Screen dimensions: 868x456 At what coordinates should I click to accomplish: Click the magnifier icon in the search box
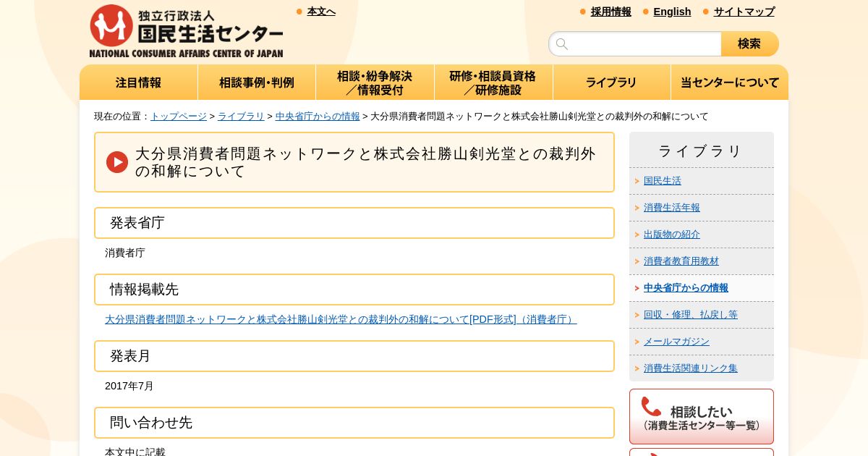(562, 44)
